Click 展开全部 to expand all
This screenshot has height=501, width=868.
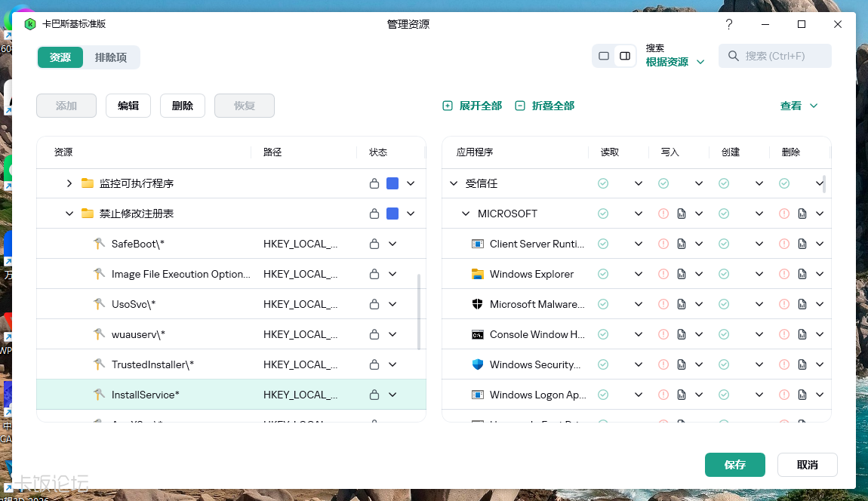pos(472,106)
